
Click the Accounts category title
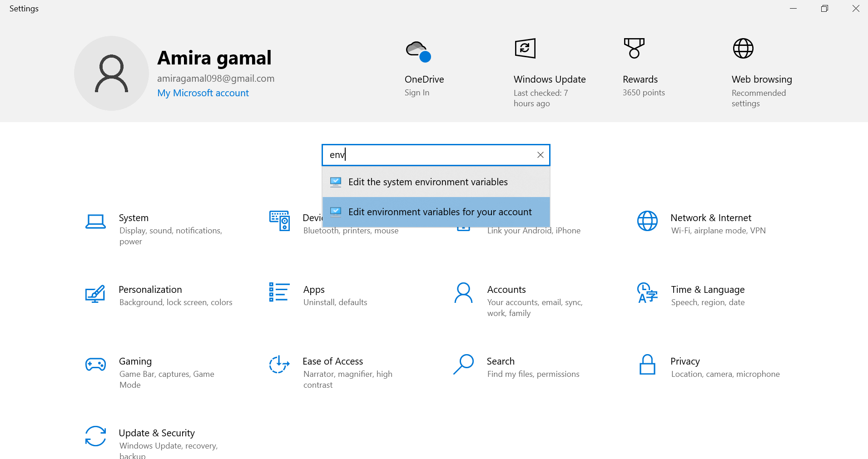[x=506, y=290]
